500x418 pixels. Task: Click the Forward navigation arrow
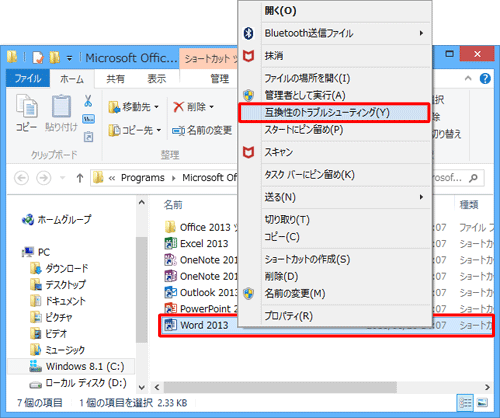[x=43, y=178]
